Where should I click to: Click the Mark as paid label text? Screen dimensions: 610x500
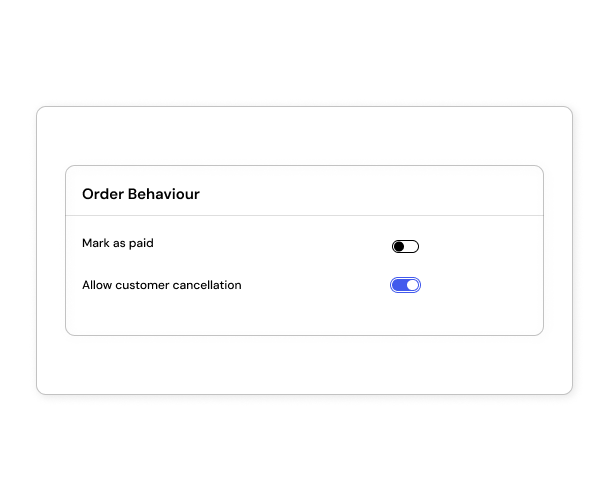(118, 243)
